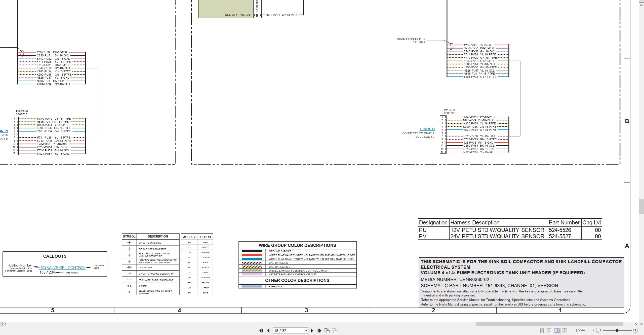Click the 'BEAD FERRITE PT 2' label
The image size is (644, 335).
click(411, 39)
